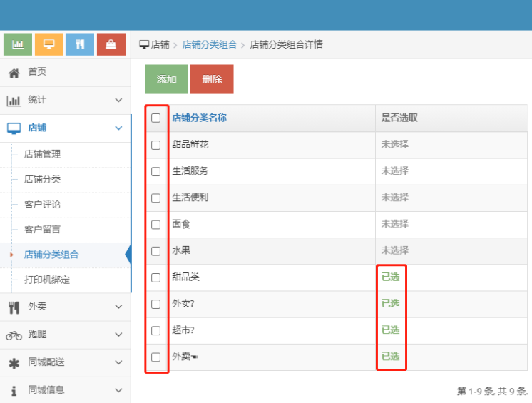Expand the 外卖 sidebar menu chevron
The image size is (532, 403).
pos(118,307)
